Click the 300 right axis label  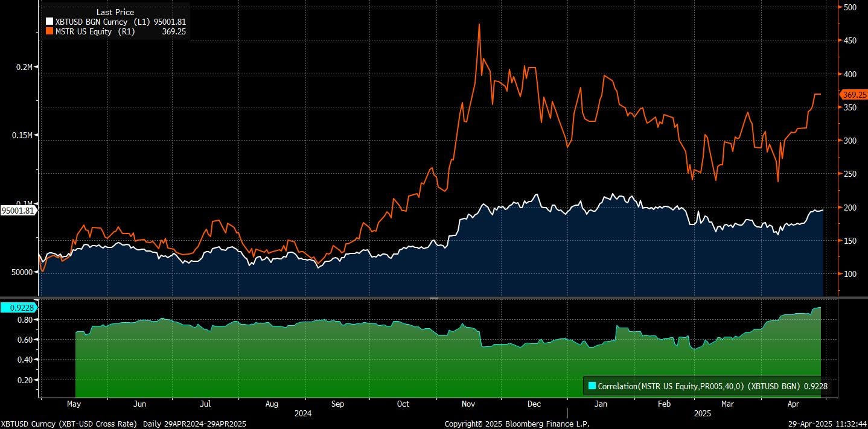tap(850, 141)
